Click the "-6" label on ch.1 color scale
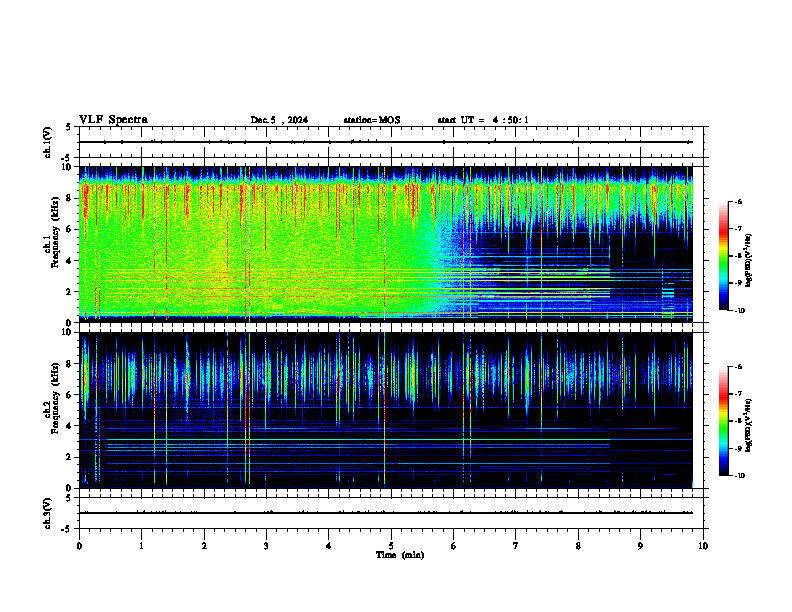Viewport: 792px width, 612px height. point(738,201)
